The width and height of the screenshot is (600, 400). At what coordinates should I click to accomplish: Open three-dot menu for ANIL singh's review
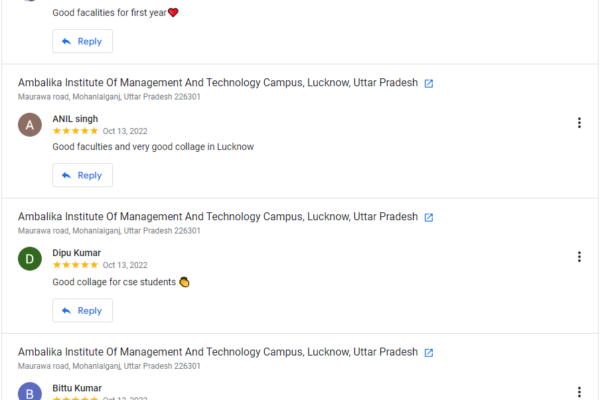[579, 123]
